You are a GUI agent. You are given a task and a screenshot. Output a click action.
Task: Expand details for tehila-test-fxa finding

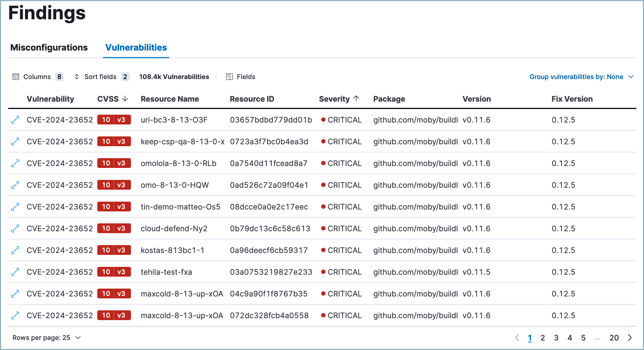15,272
